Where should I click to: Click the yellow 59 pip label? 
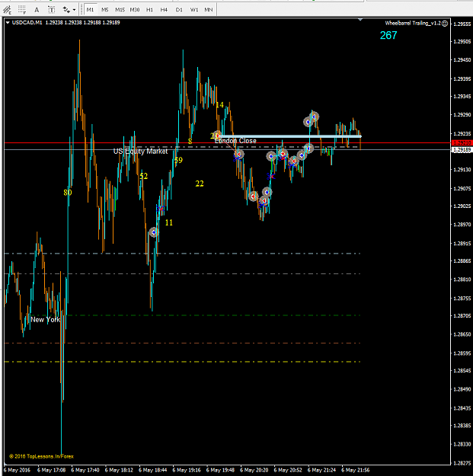178,160
